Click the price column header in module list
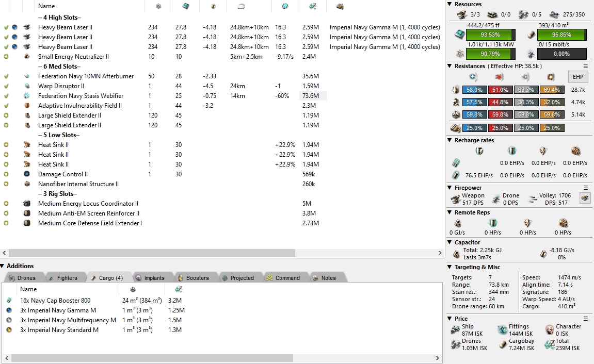The image size is (594, 364). (x=312, y=6)
